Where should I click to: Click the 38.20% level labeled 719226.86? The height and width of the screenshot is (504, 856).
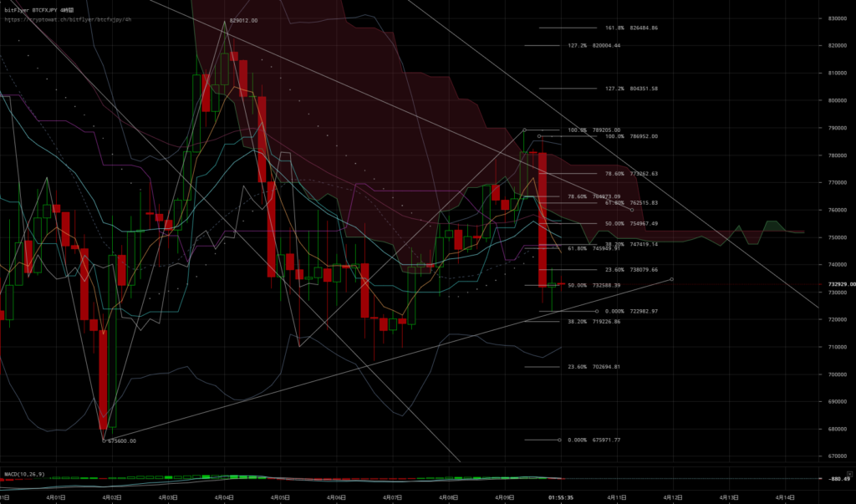tap(594, 322)
